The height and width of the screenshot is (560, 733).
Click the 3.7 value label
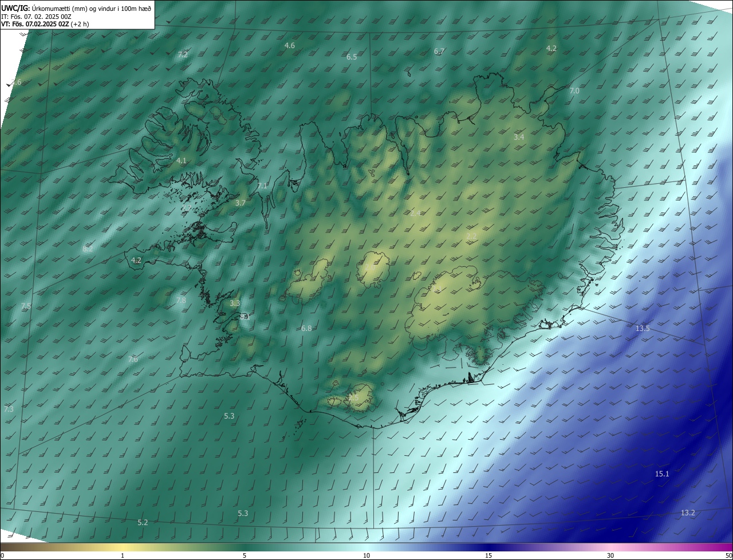click(241, 203)
